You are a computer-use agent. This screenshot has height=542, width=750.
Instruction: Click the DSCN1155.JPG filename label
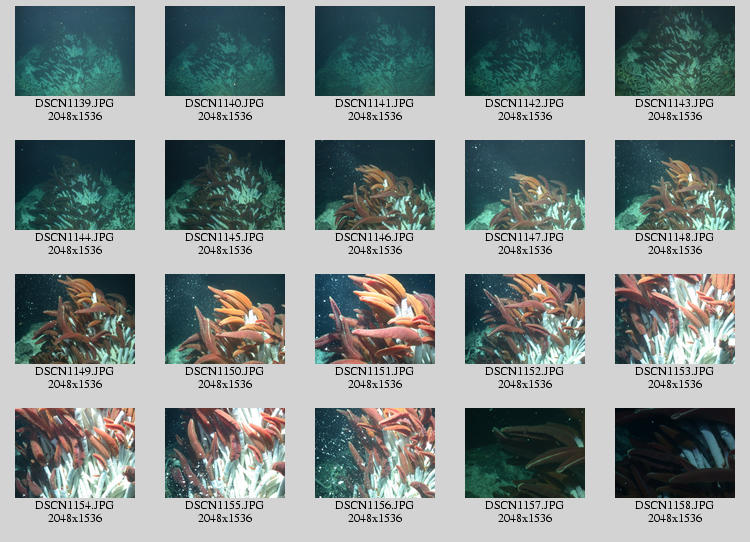click(x=225, y=505)
